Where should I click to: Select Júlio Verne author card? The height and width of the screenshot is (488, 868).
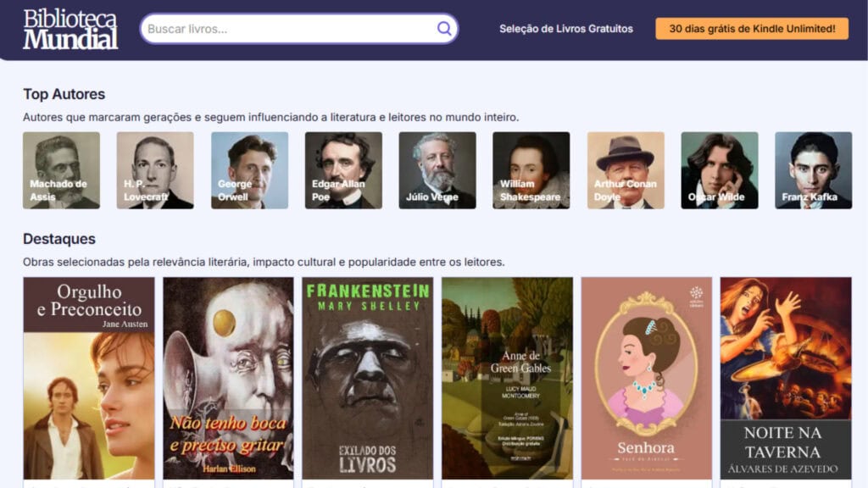[x=437, y=170]
